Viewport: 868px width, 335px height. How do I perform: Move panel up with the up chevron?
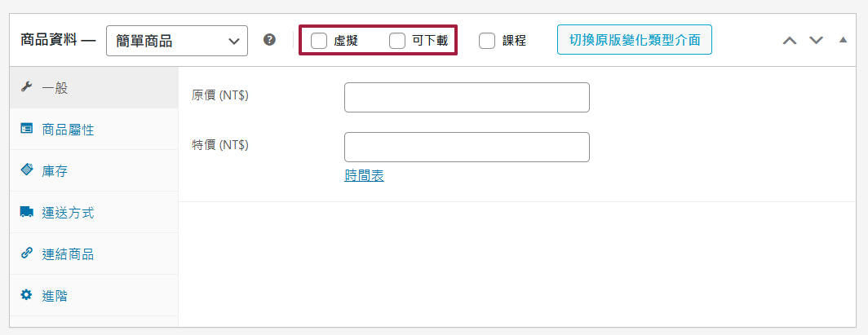789,40
